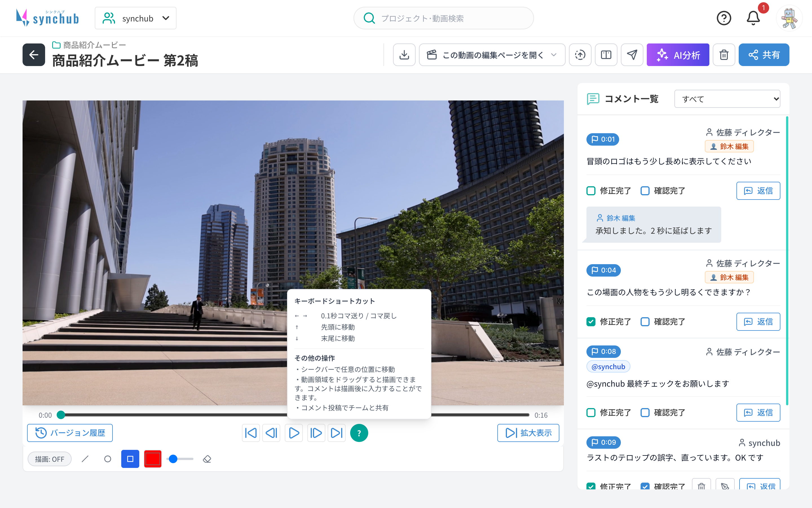This screenshot has width=812, height=508.
Task: Jump to the start of the video
Action: tap(251, 433)
